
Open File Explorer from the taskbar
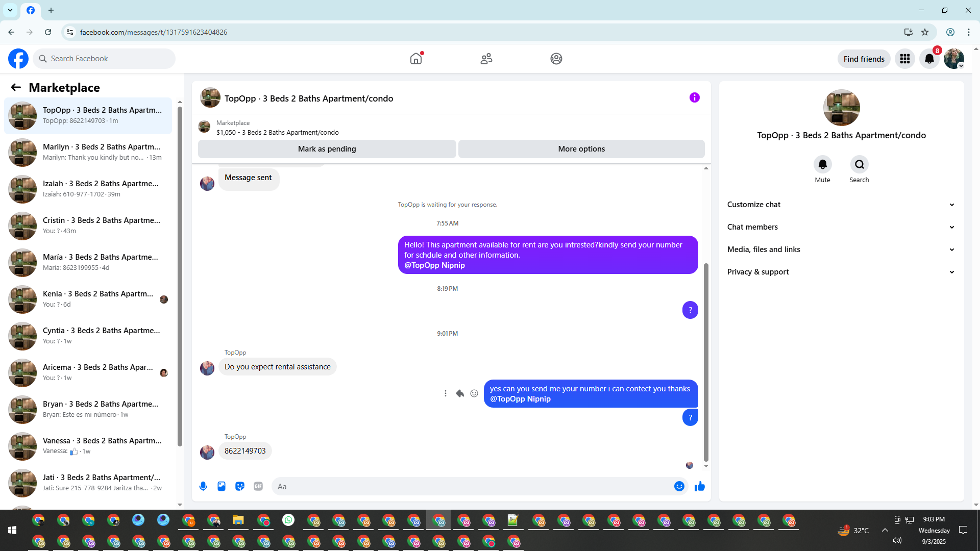point(238,520)
